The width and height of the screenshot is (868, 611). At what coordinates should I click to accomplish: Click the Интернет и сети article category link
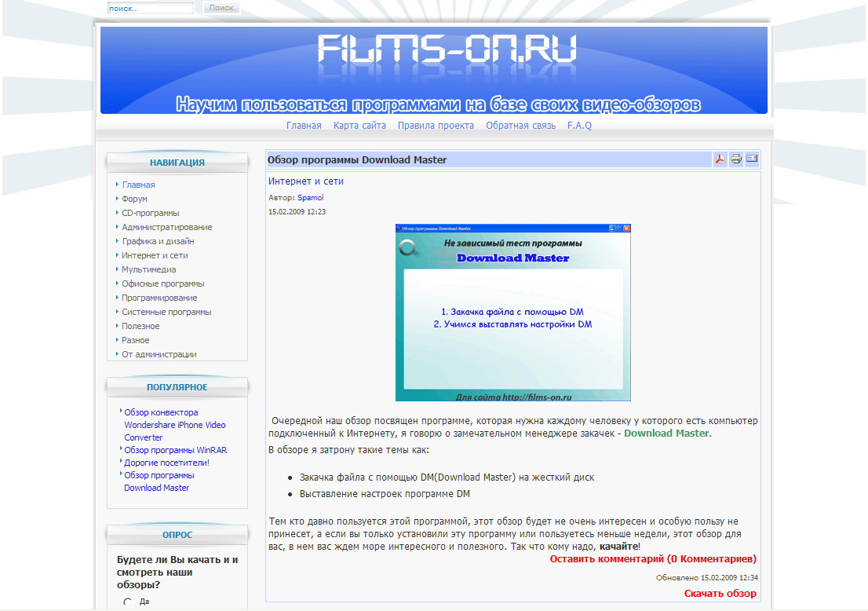pyautogui.click(x=305, y=181)
